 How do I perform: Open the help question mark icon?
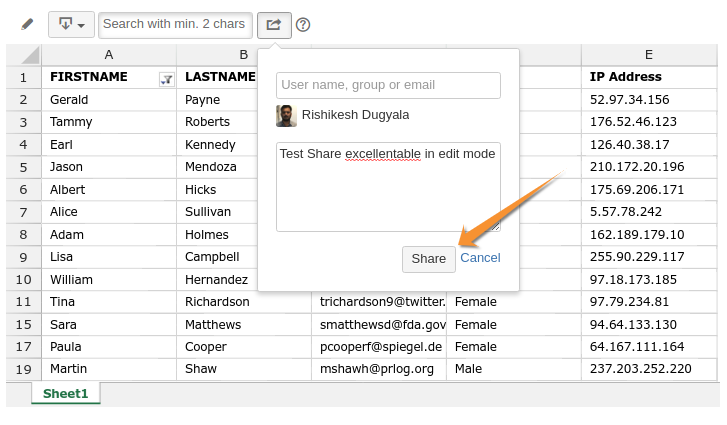[303, 25]
